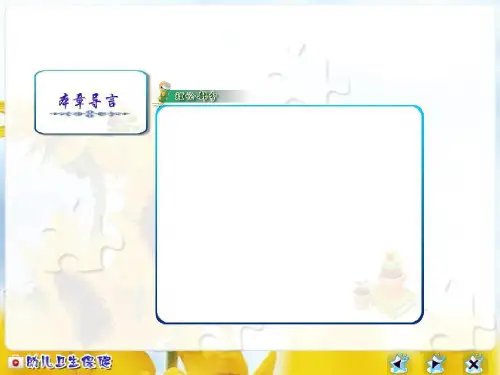Click the yellow ribbon at left edge

pos(2,118)
